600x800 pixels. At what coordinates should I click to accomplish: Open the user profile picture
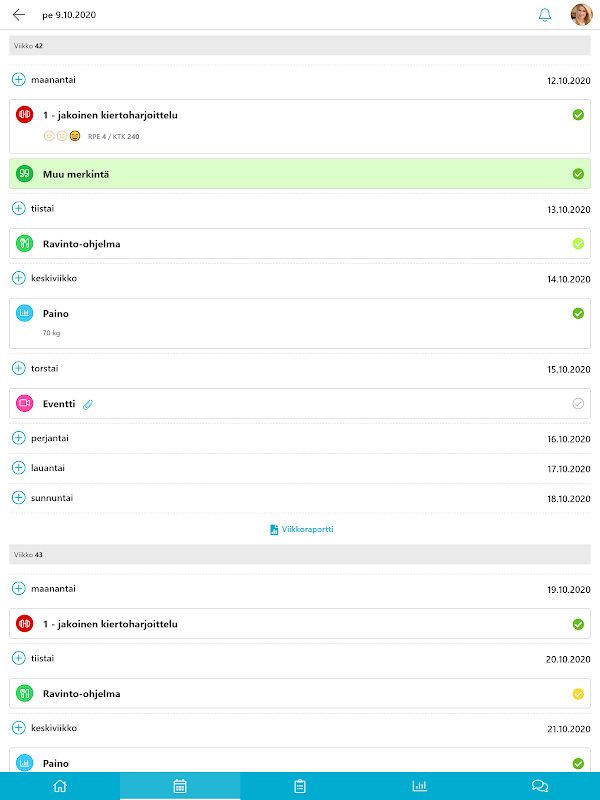581,15
